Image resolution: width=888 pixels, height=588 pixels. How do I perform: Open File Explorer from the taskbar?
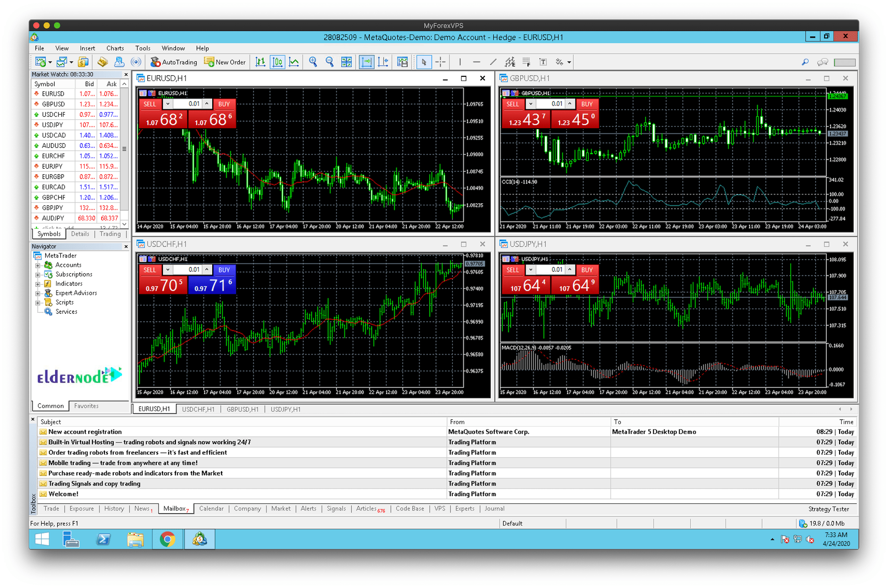[135, 540]
